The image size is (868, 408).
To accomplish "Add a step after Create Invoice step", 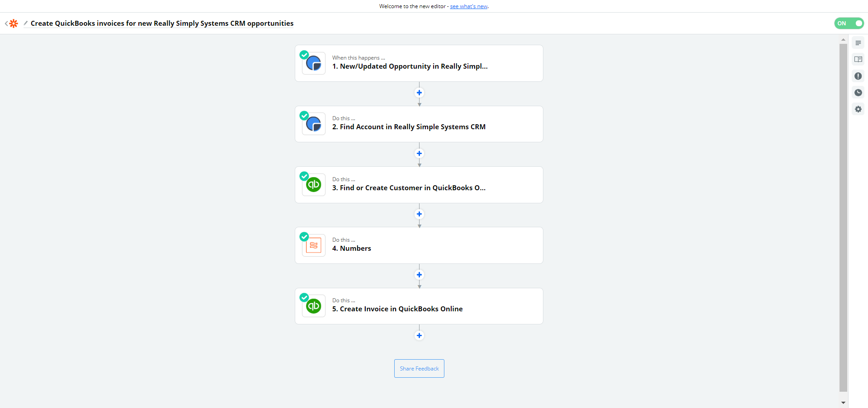I will pos(419,335).
